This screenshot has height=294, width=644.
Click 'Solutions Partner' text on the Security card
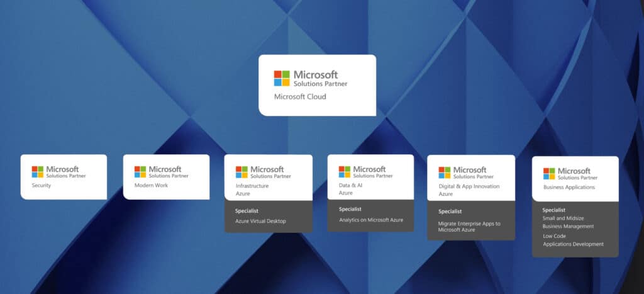[x=66, y=176]
